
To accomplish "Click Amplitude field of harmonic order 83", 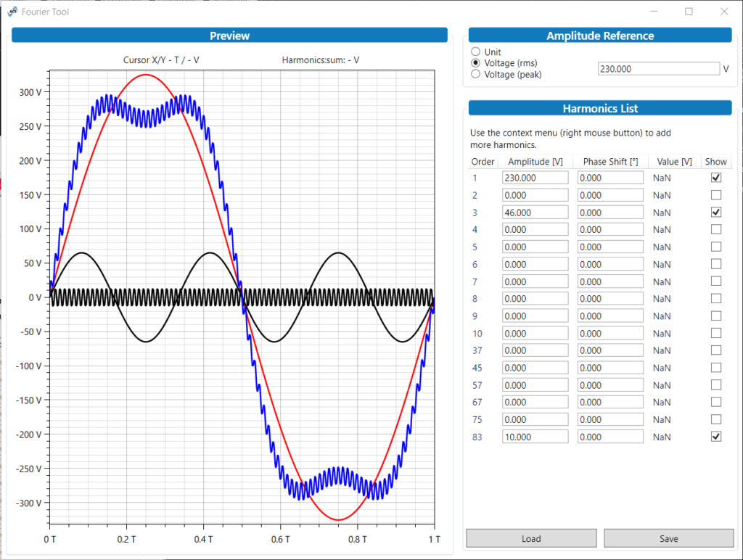I will coord(535,437).
